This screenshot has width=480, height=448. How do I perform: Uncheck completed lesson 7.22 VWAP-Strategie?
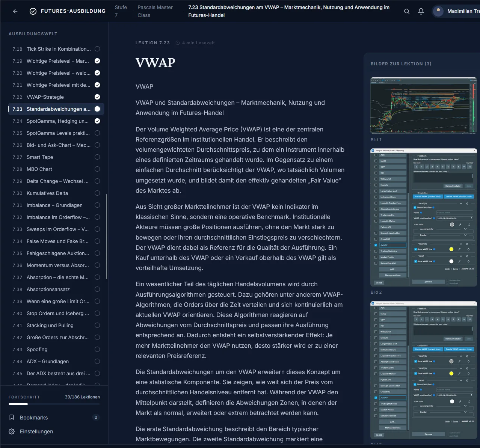(97, 97)
